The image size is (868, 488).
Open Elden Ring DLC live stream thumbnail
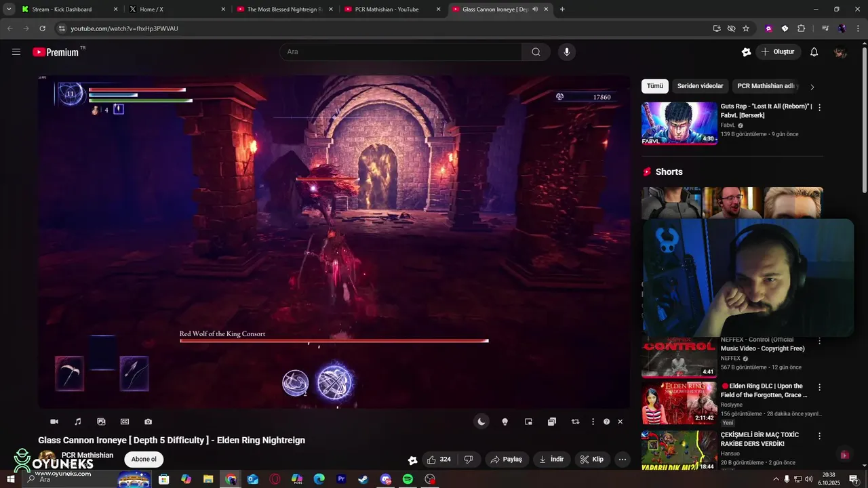coord(679,403)
